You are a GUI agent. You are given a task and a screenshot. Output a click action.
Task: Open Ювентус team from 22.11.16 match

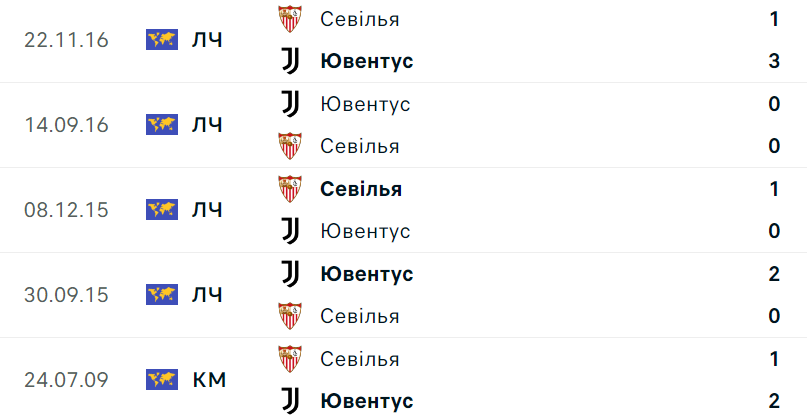click(366, 61)
